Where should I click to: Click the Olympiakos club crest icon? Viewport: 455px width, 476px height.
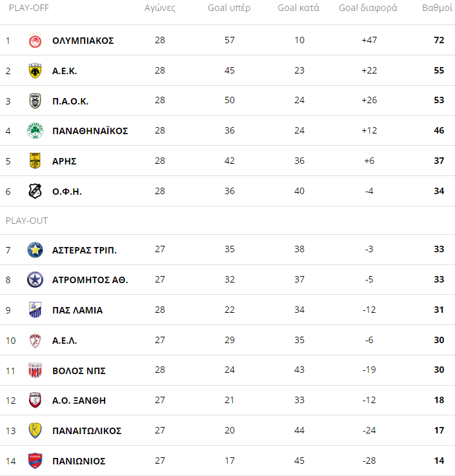click(x=35, y=41)
